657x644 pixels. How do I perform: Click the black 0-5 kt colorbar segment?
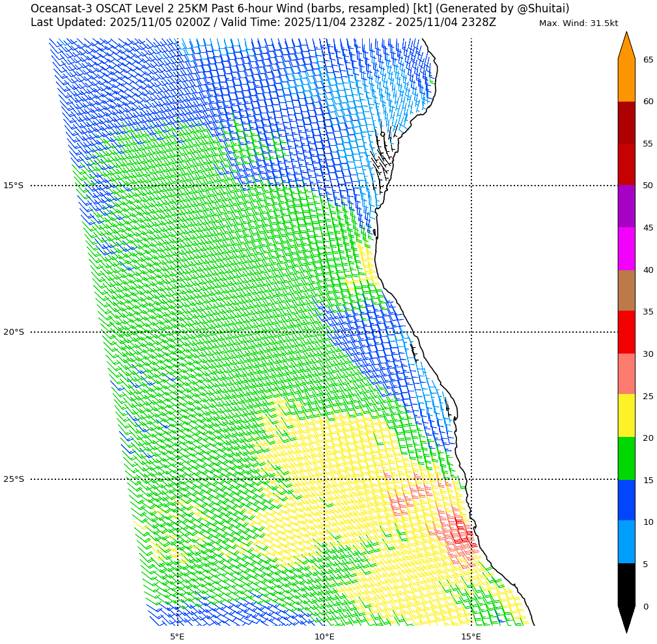click(x=626, y=584)
